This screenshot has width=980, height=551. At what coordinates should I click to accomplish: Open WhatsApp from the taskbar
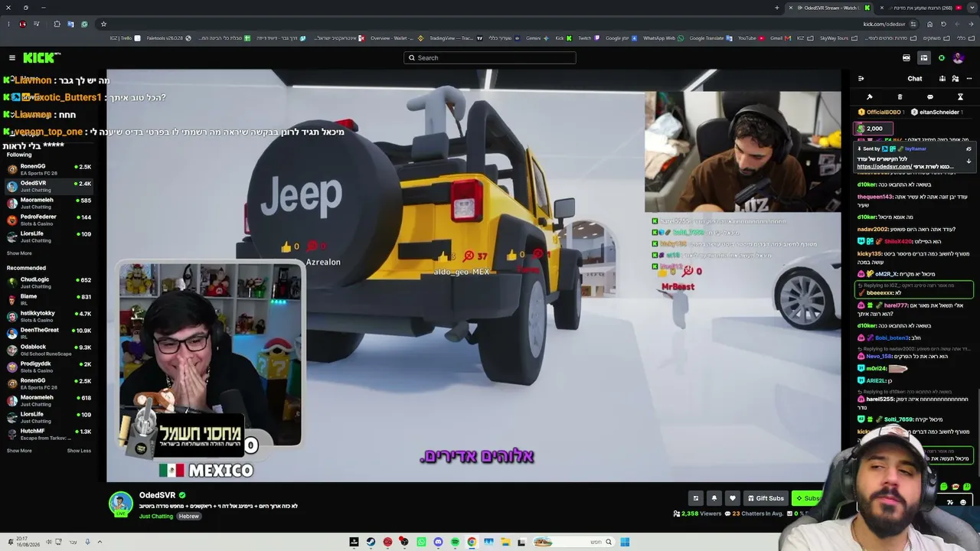(421, 542)
